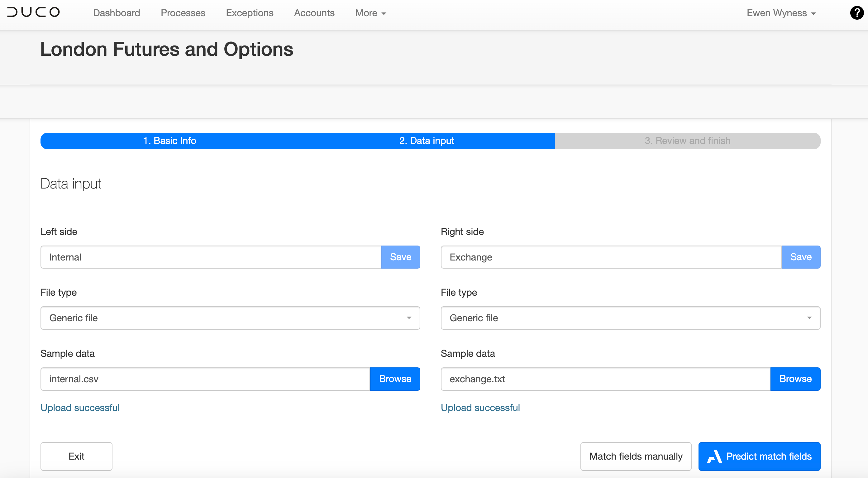The image size is (868, 478).
Task: Navigate to the Processes section
Action: (x=183, y=13)
